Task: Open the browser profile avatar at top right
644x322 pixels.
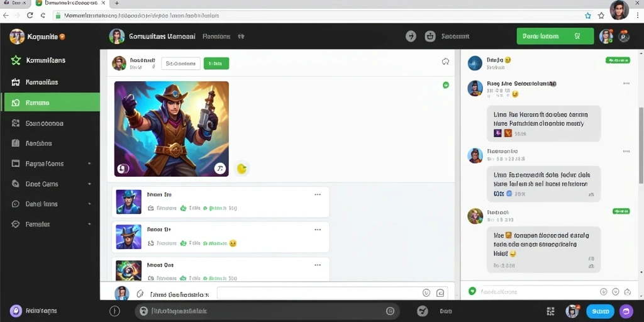Action: (619, 10)
